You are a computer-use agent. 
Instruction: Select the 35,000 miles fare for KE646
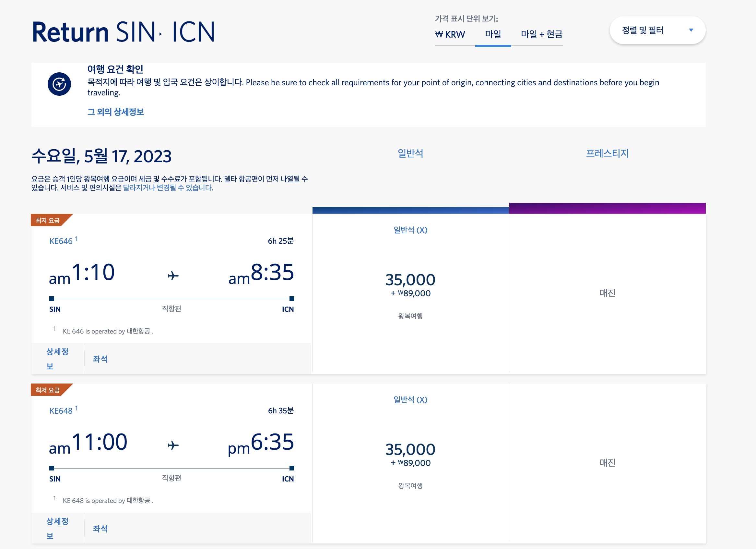pyautogui.click(x=410, y=280)
